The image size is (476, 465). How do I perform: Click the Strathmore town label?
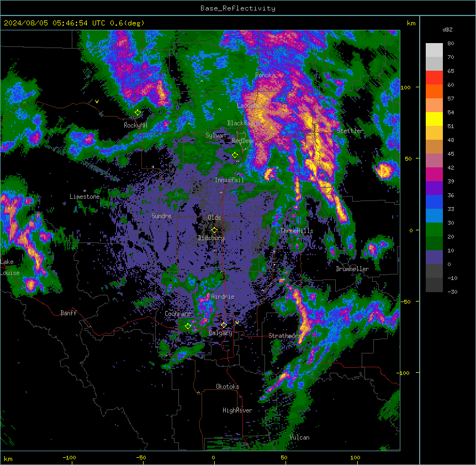(x=285, y=336)
